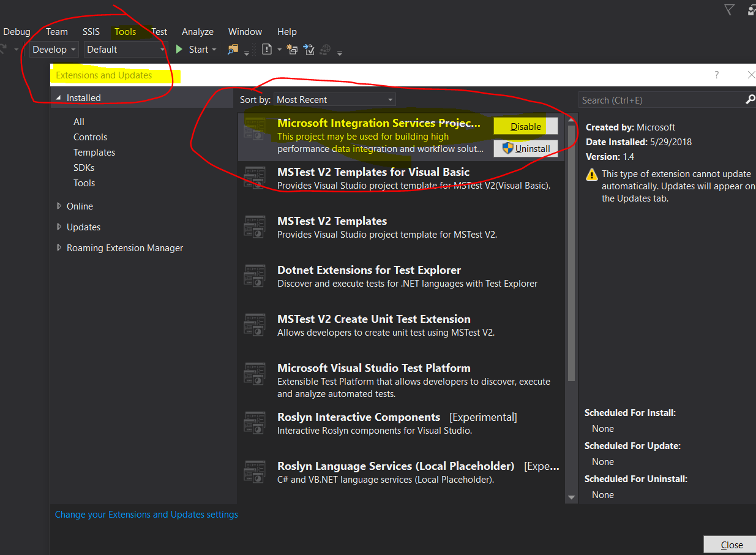
Task: Open the Default platform dropdown
Action: [x=126, y=50]
